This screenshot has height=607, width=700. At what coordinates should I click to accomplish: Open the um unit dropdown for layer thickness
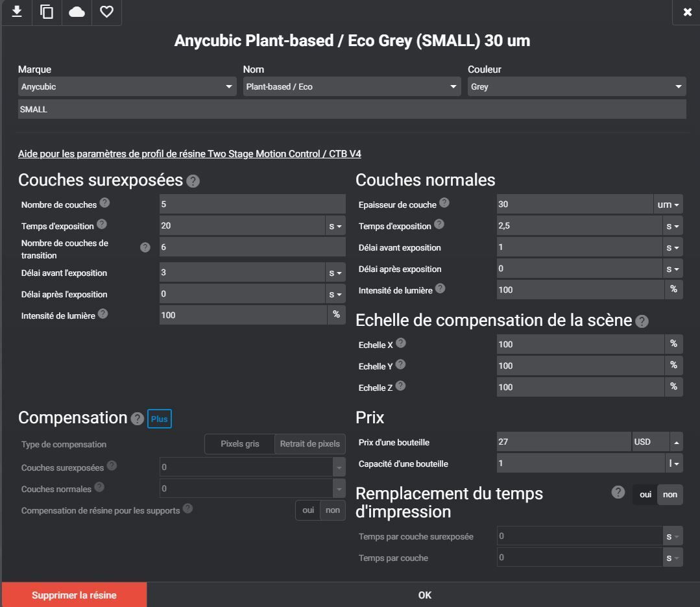(668, 204)
